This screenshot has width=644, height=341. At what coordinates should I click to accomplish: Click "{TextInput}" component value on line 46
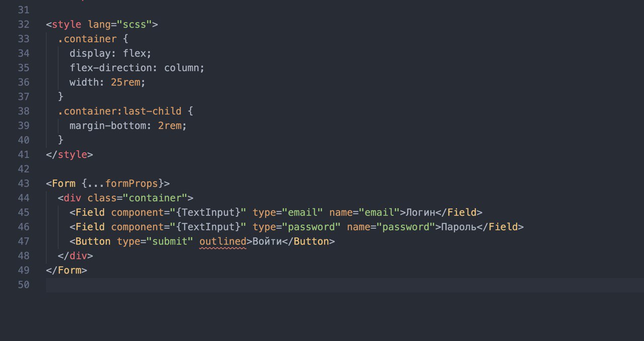(208, 227)
